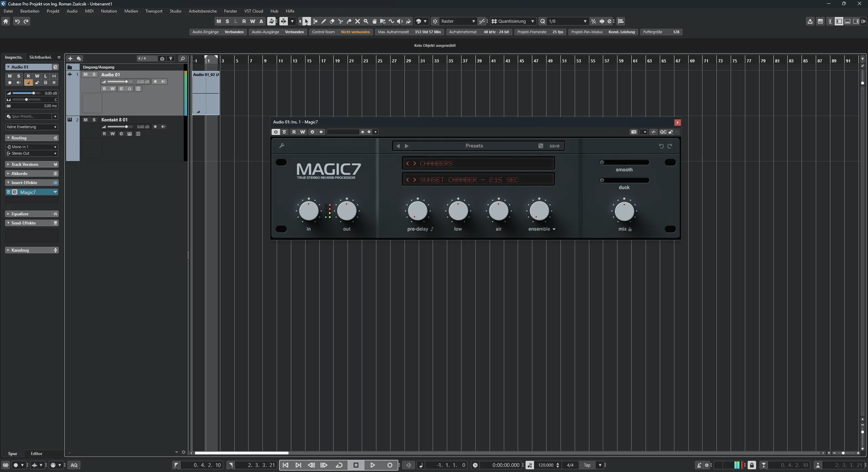Select the Split scissors tool
Viewport: 868px width, 472px height.
[x=340, y=21]
